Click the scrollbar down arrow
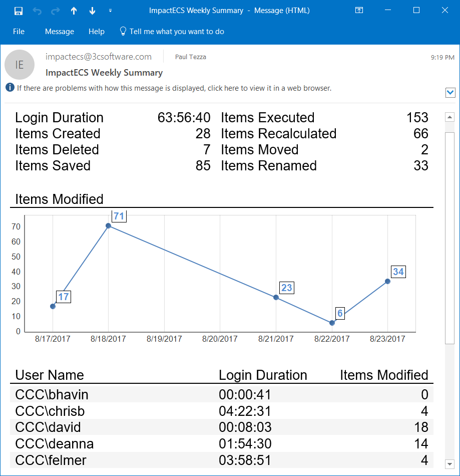 [x=449, y=464]
